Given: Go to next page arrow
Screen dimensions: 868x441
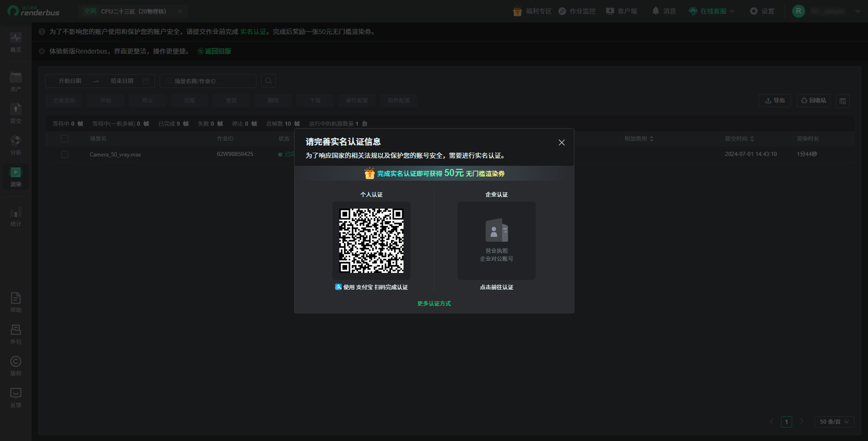Looking at the screenshot, I should coord(801,422).
